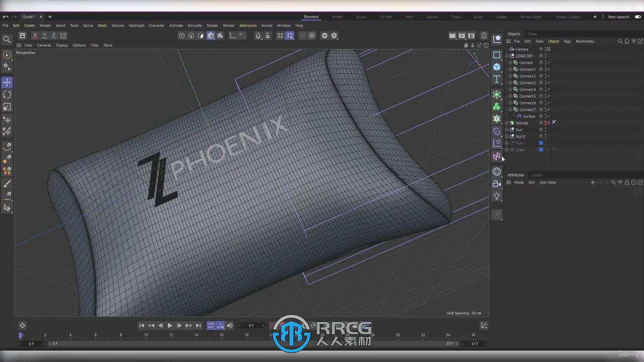Expand the Connect.4 tree node
The width and height of the screenshot is (644, 362).
tap(510, 89)
